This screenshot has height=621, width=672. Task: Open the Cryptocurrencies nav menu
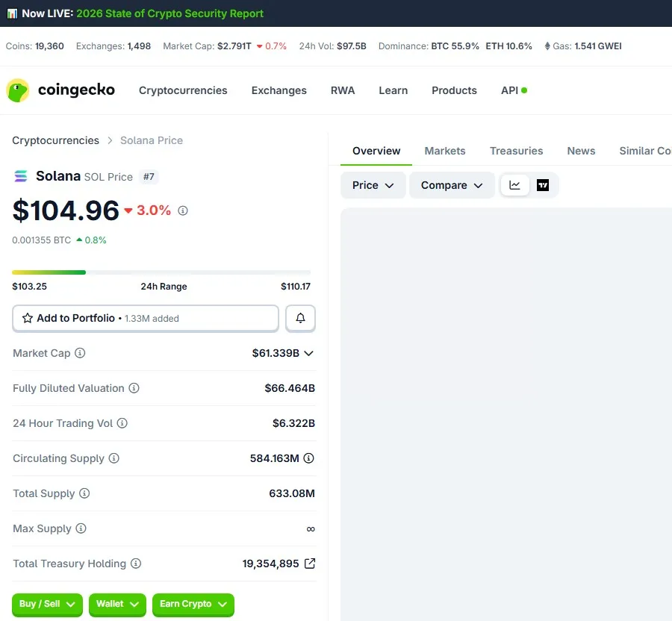(x=183, y=90)
